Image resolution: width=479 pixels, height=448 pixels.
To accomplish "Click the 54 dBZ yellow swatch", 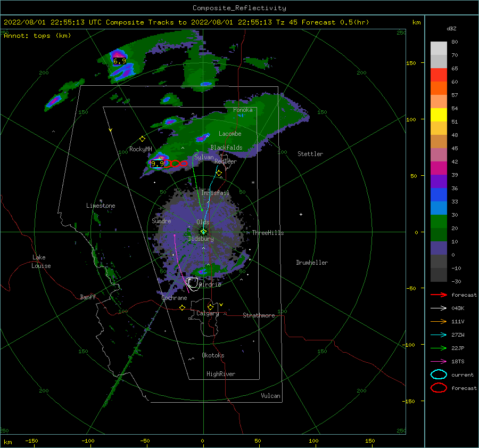I will coord(439,115).
